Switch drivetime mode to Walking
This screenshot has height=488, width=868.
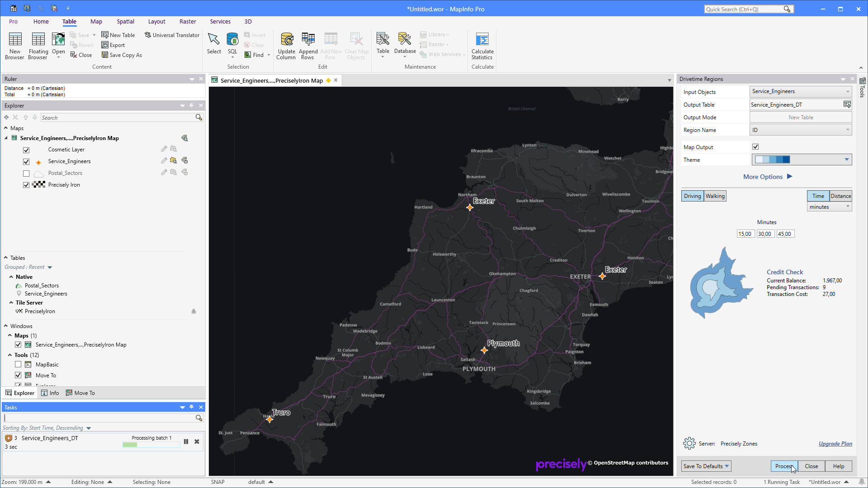[715, 196]
